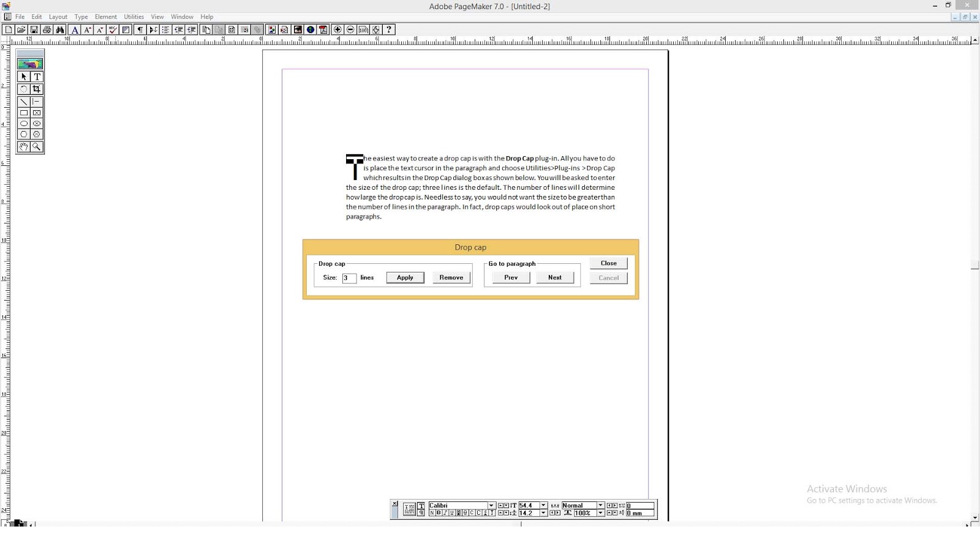Select the Zoom magnifier tool
Viewport: 980px width, 551px height.
point(36,147)
